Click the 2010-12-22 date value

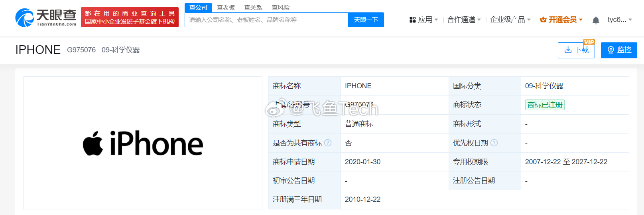coord(362,199)
